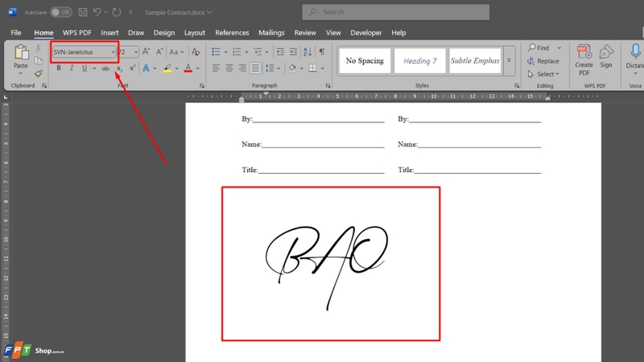Expand the Paste options arrow

pyautogui.click(x=21, y=73)
